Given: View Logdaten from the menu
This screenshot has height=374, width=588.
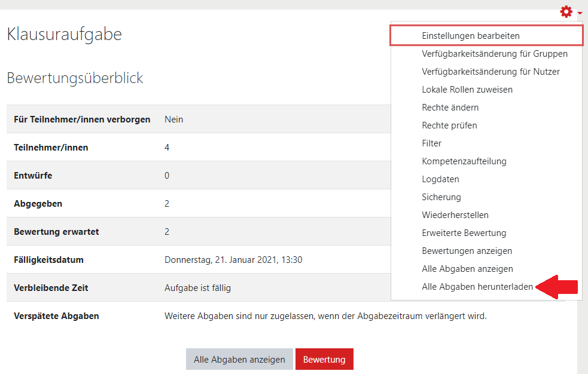Looking at the screenshot, I should coord(487,179).
